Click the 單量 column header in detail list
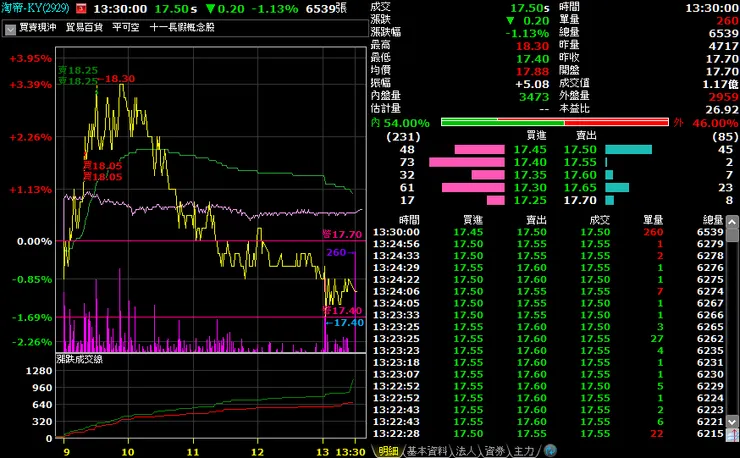This screenshot has width=740, height=458. [x=653, y=220]
